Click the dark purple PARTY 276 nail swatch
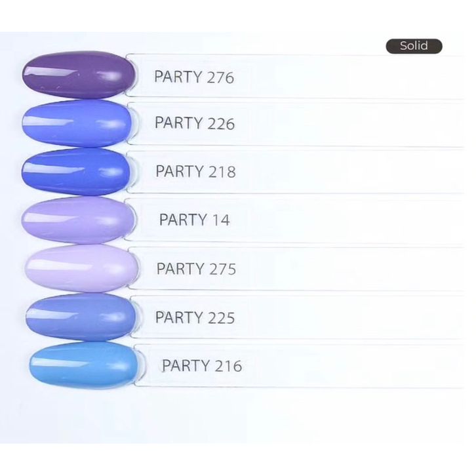The image size is (476, 476). (77, 75)
